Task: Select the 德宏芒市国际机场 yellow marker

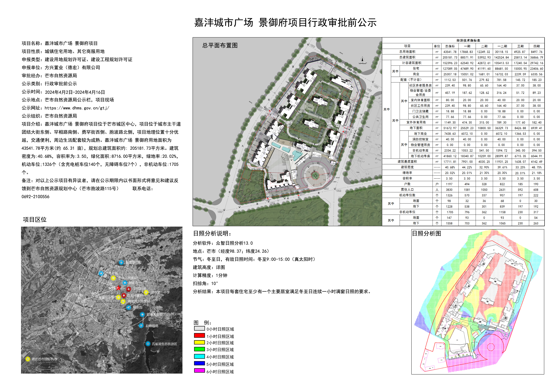Action: coord(28,359)
